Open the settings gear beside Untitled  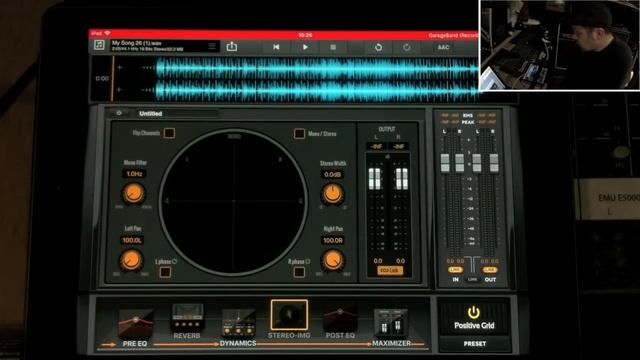coord(119,113)
